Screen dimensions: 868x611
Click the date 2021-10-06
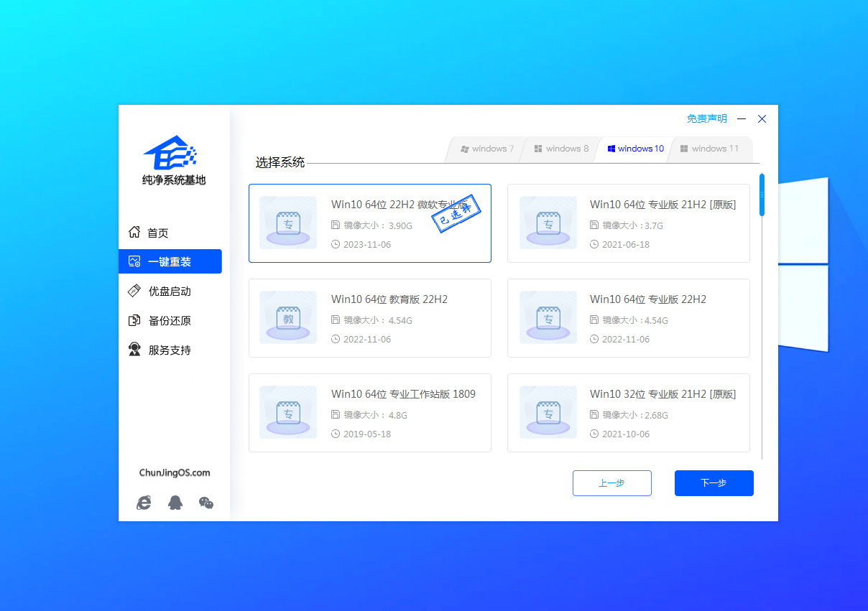pos(626,434)
